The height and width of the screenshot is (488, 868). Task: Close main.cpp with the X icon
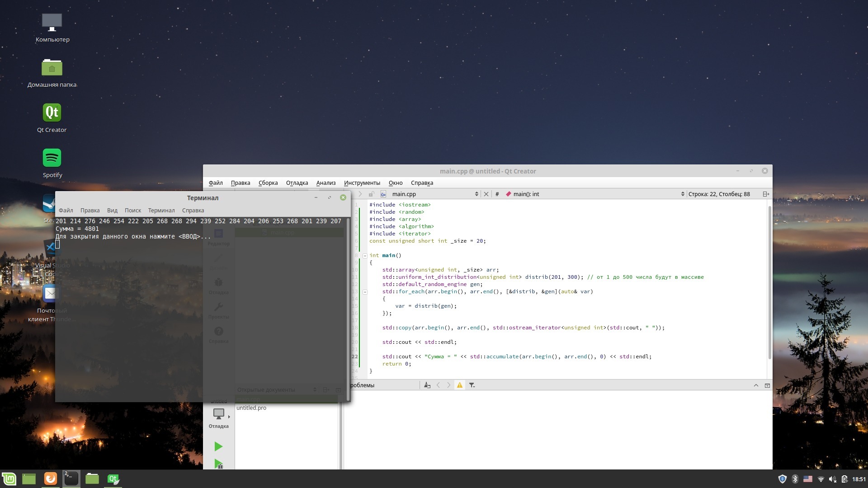pos(486,194)
